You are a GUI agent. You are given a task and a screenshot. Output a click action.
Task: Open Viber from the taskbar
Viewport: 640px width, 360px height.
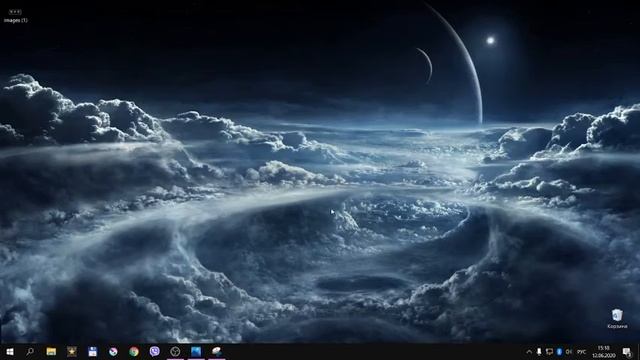pos(155,351)
